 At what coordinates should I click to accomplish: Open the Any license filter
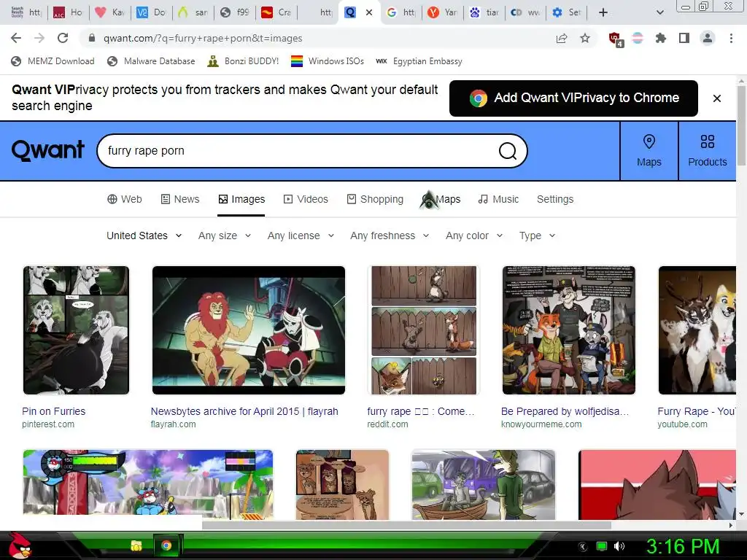[x=301, y=236]
